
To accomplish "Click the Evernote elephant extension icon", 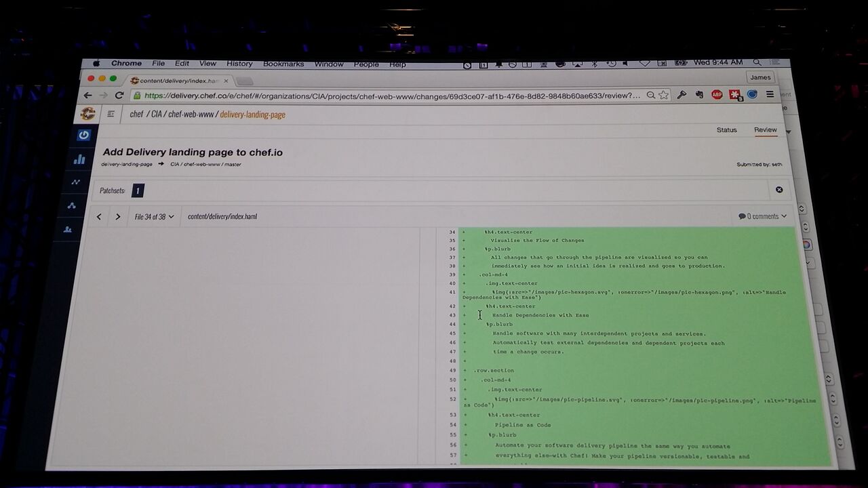I will (699, 95).
